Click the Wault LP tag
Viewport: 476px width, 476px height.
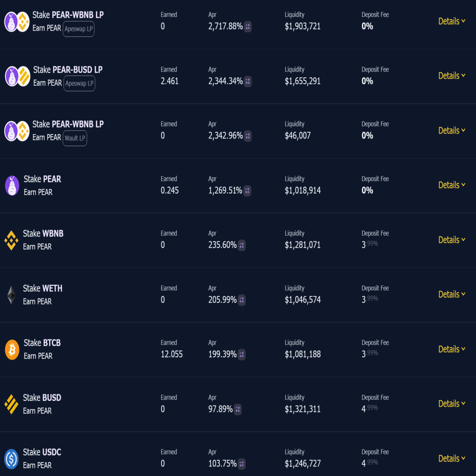click(x=75, y=138)
